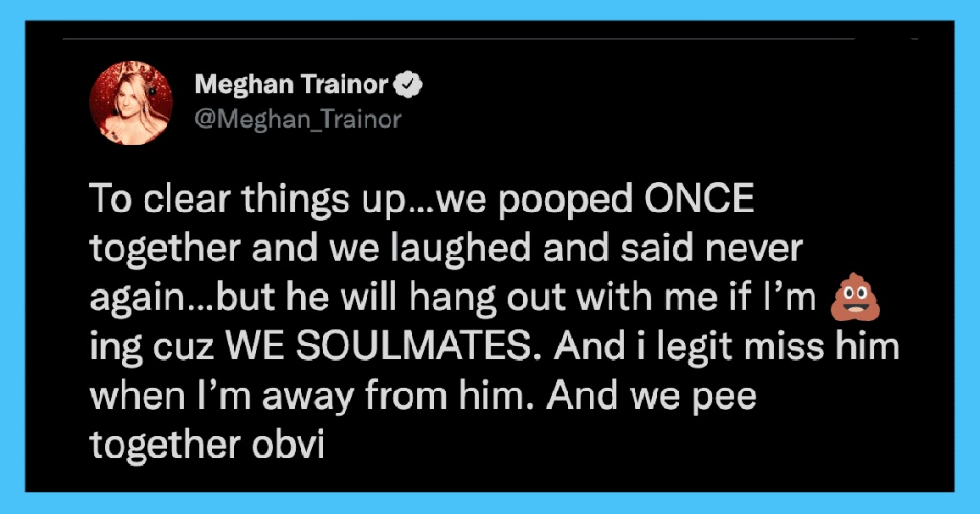Open Meghan Trainor's profile picture
Viewport: 980px width, 514px height.
click(131, 103)
